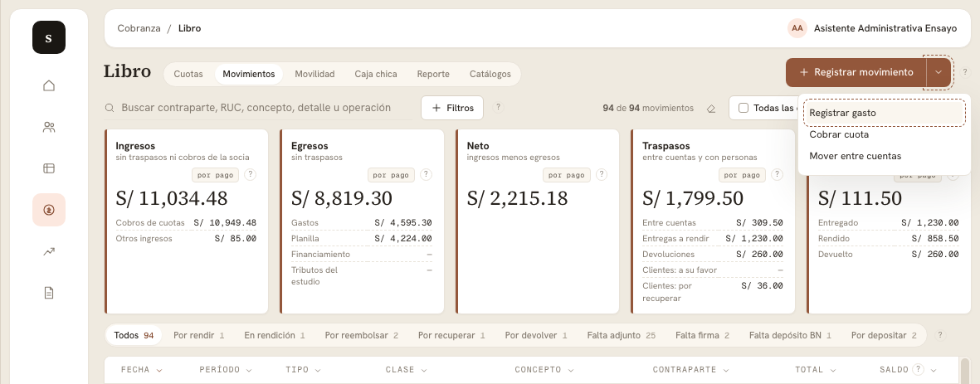Click the search magnifier icon
980x384 pixels.
tap(110, 108)
